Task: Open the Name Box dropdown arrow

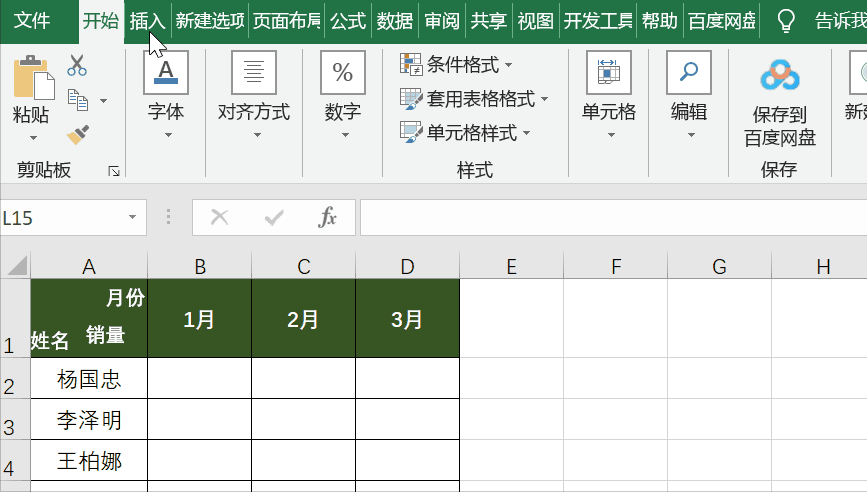Action: coord(132,217)
